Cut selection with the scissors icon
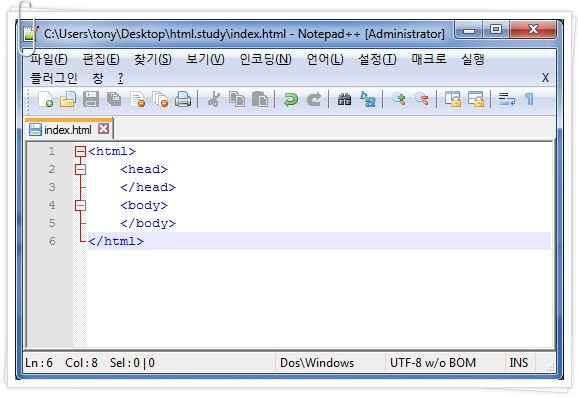This screenshot has height=398, width=578. 214,100
